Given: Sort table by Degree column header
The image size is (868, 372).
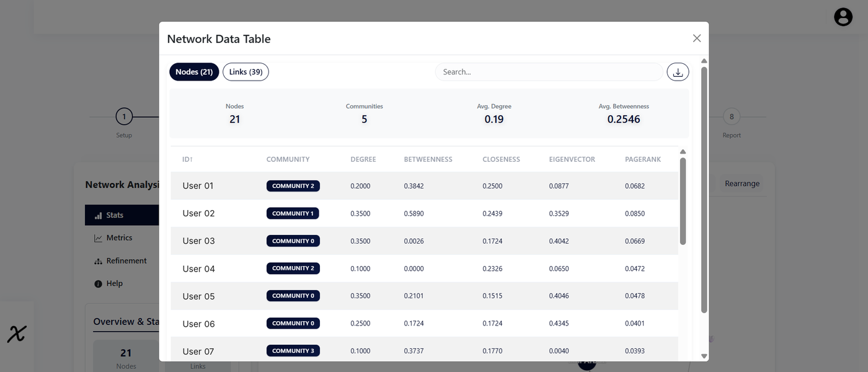Looking at the screenshot, I should tap(363, 159).
